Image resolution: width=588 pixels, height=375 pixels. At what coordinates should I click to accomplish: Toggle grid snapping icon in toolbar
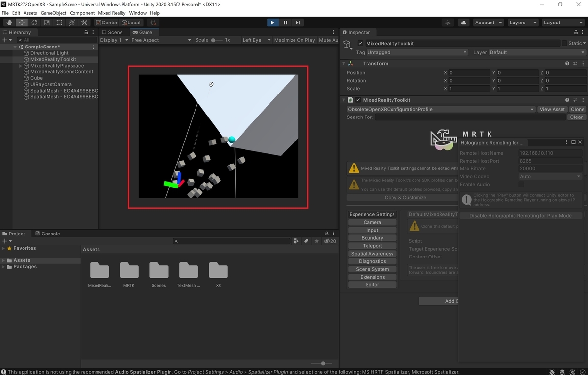(x=153, y=23)
